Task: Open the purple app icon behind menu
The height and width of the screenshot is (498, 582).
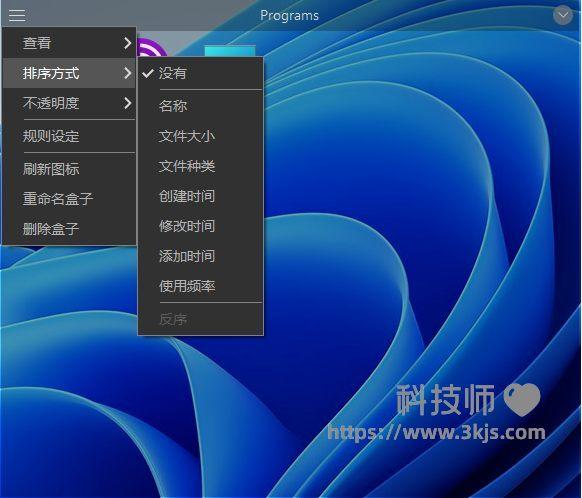Action: pyautogui.click(x=152, y=48)
